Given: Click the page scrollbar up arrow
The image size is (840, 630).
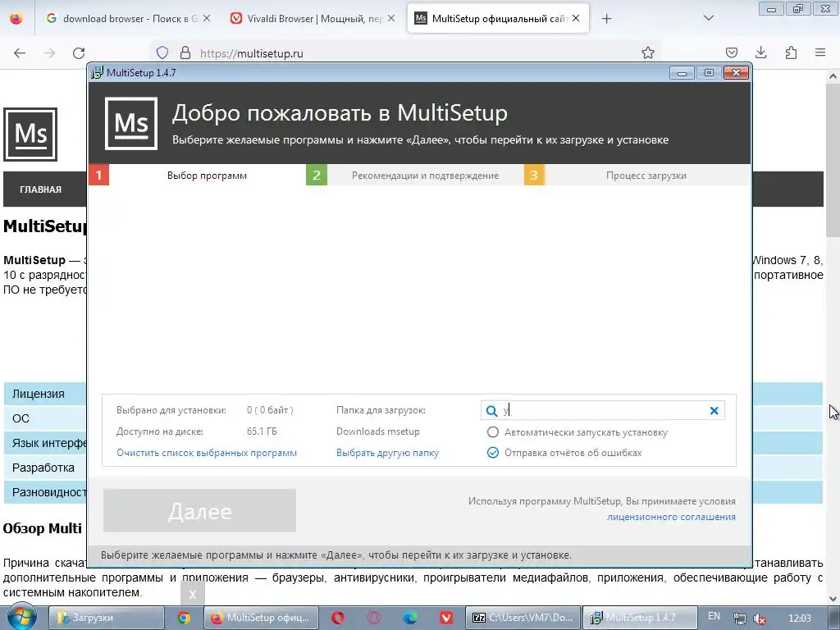Looking at the screenshot, I should coord(833,76).
